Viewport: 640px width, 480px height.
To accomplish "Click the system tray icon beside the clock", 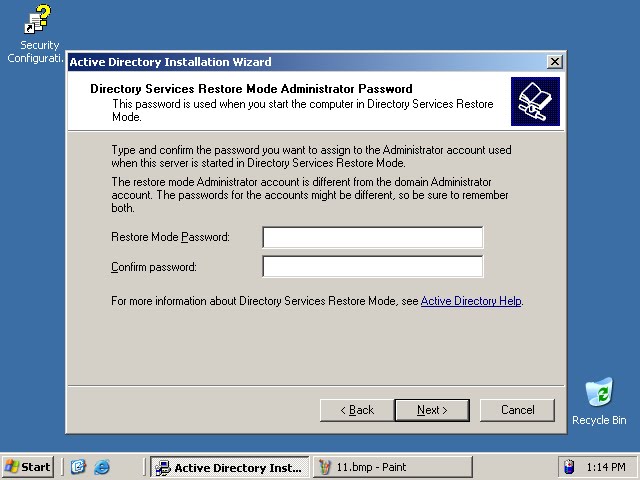I will coord(569,467).
